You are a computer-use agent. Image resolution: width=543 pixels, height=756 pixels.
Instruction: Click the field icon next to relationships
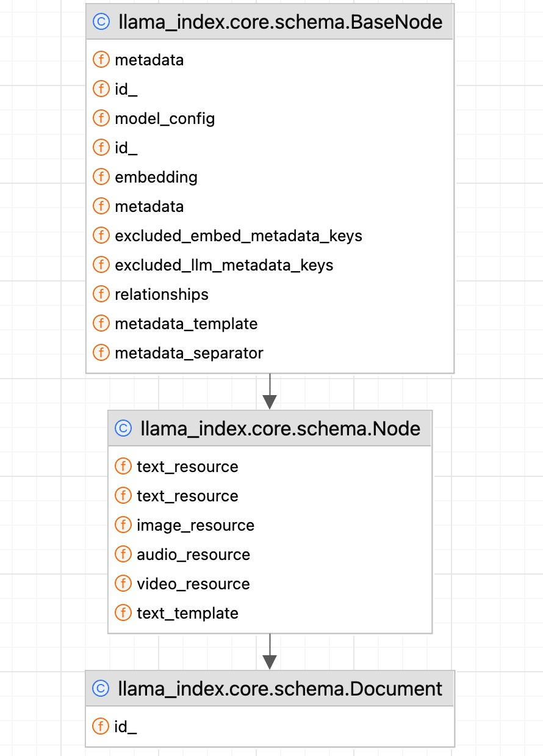click(101, 294)
